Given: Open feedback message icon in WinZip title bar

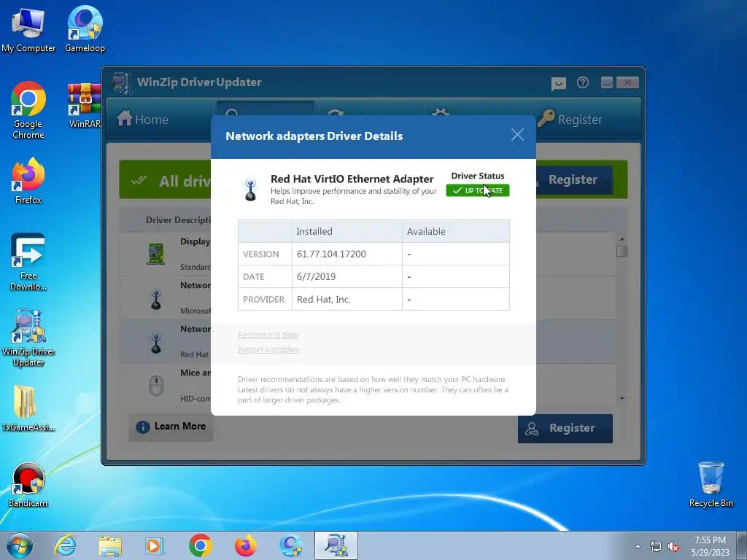Looking at the screenshot, I should point(558,83).
